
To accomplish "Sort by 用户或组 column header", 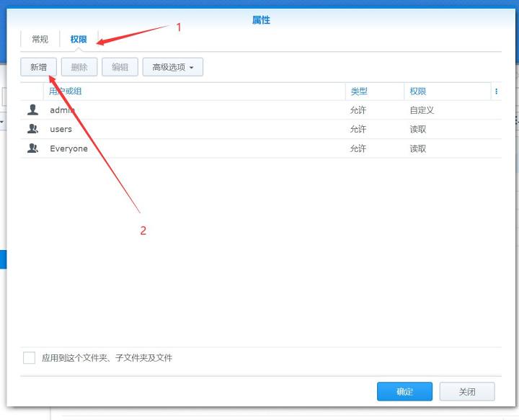I will pyautogui.click(x=195, y=91).
